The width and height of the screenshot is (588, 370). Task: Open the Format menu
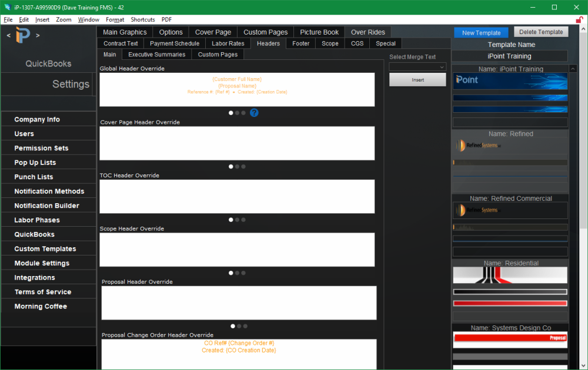coord(115,19)
